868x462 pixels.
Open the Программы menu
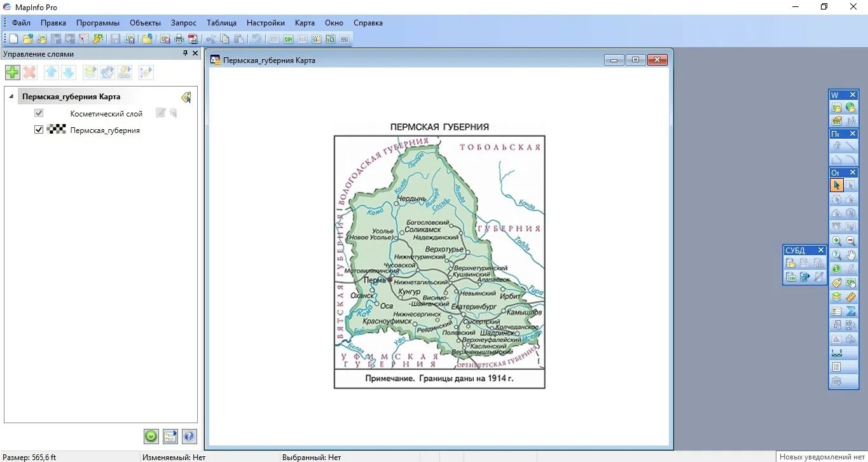(98, 23)
